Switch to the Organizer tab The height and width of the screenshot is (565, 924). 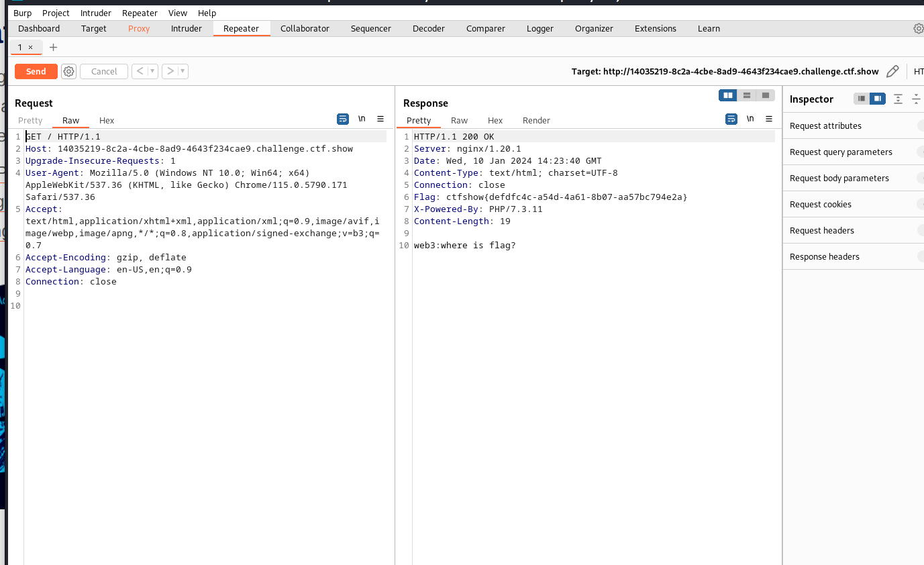(594, 28)
